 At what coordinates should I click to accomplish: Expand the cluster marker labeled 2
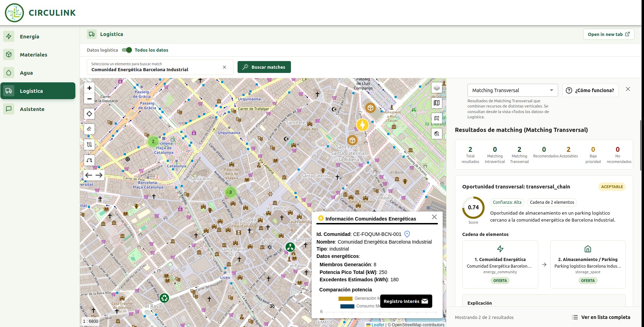(x=153, y=142)
